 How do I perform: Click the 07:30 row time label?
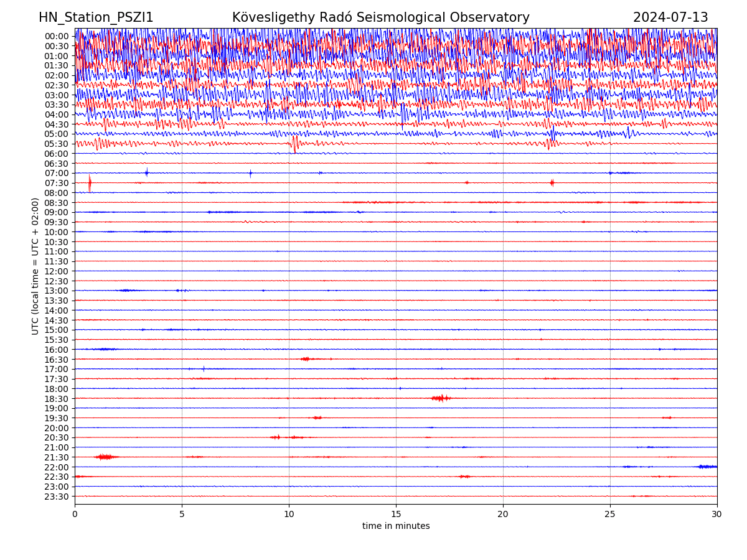(x=56, y=183)
